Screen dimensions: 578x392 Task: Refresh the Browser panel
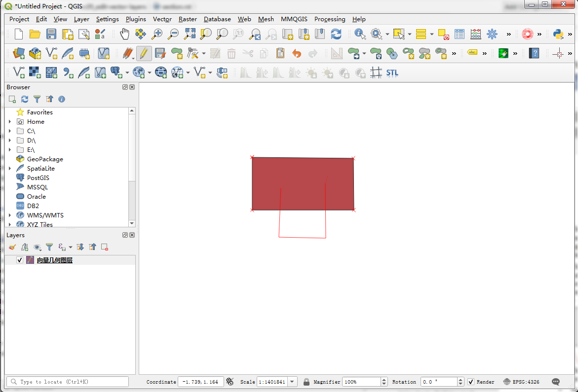coord(25,99)
